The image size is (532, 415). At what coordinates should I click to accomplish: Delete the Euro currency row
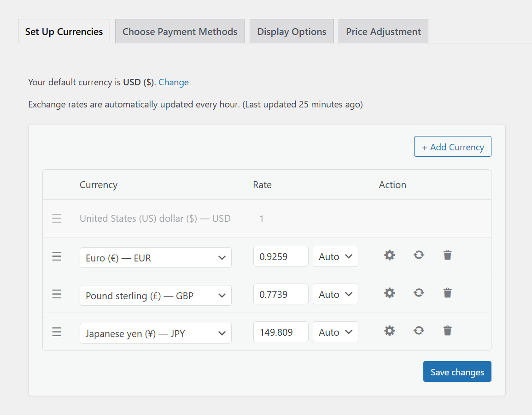pos(447,255)
